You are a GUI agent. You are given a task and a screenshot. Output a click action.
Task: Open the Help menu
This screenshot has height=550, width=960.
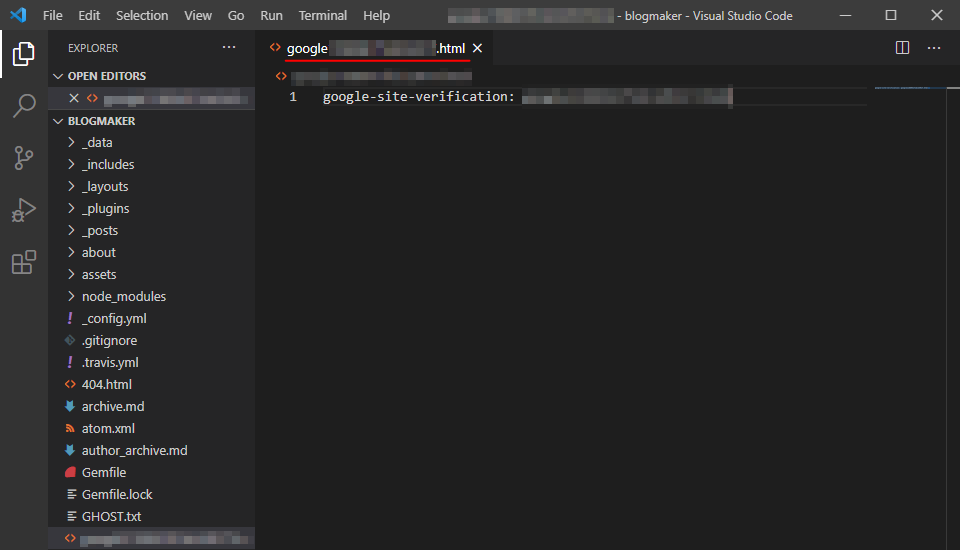(376, 15)
